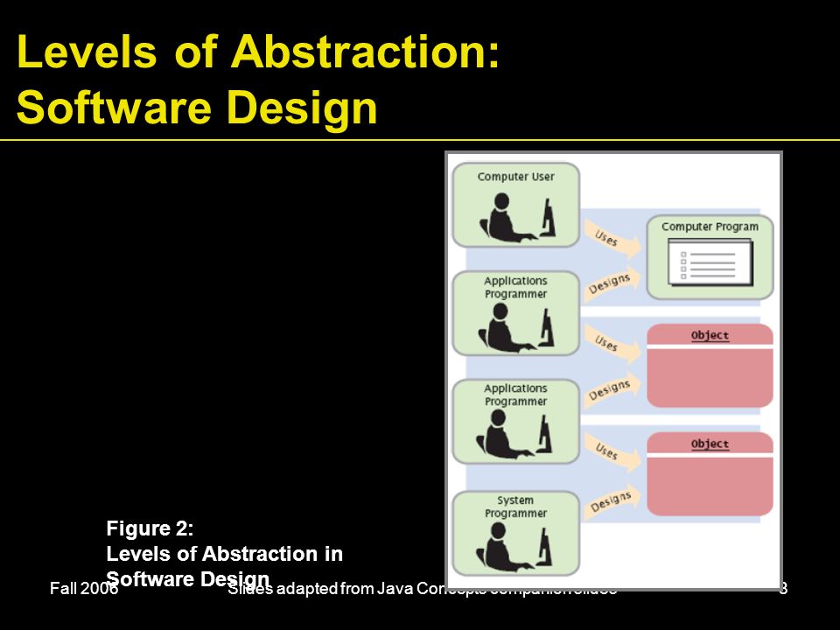The height and width of the screenshot is (630, 840).
Task: Click the Object label nearest Computer Program
Action: [x=710, y=335]
